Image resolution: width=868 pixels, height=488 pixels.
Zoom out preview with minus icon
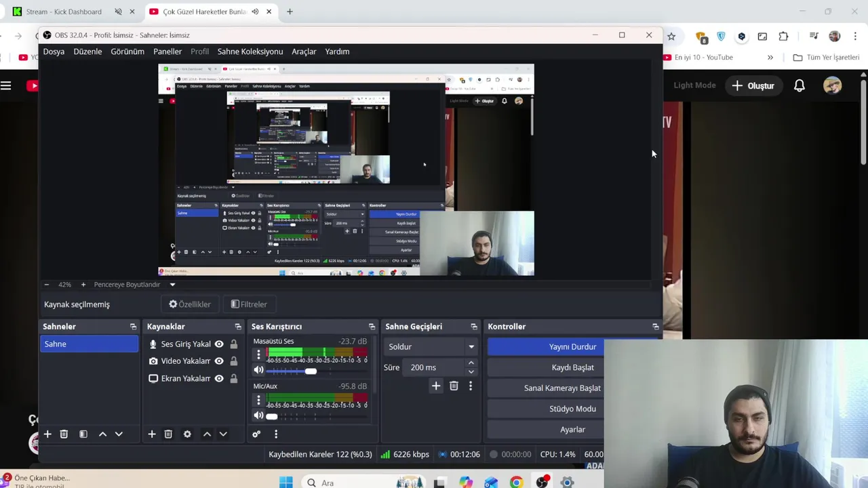pos(46,285)
